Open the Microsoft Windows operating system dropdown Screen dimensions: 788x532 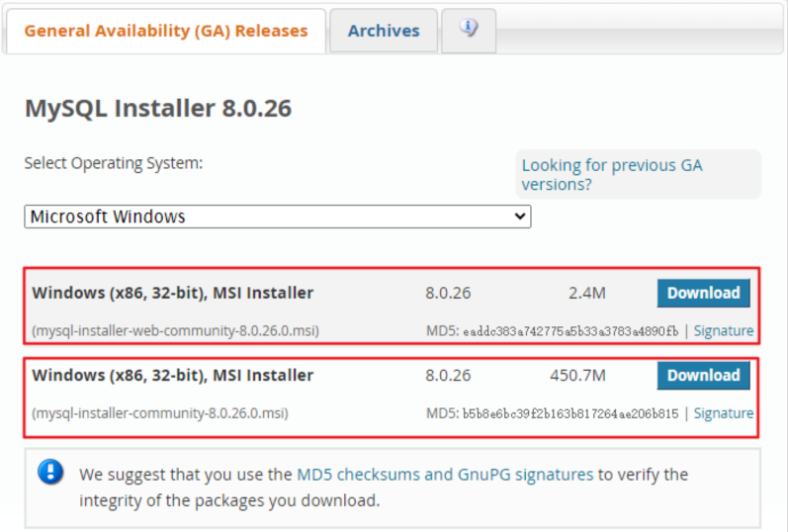[x=277, y=217]
